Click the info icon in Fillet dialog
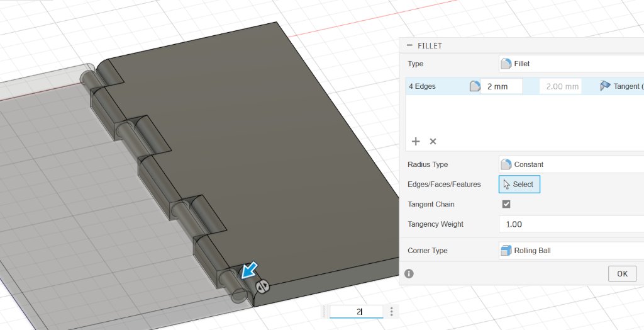 coord(409,273)
